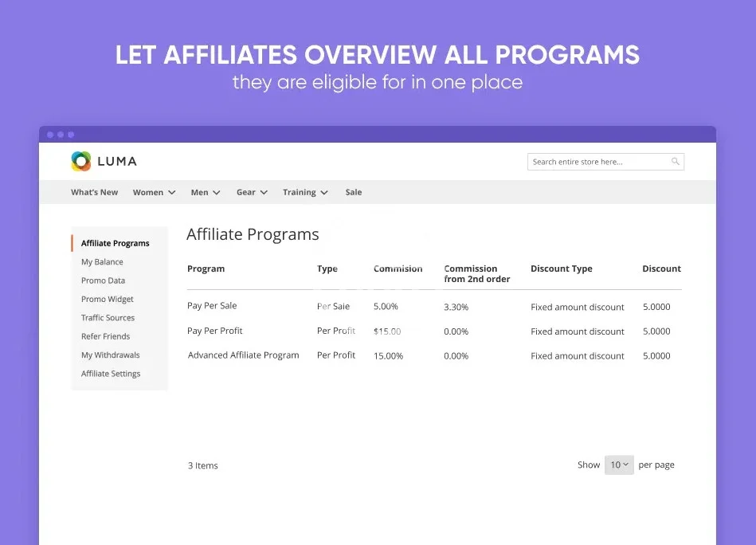The width and height of the screenshot is (756, 545).
Task: Open My Balance in sidebar
Action: [102, 262]
